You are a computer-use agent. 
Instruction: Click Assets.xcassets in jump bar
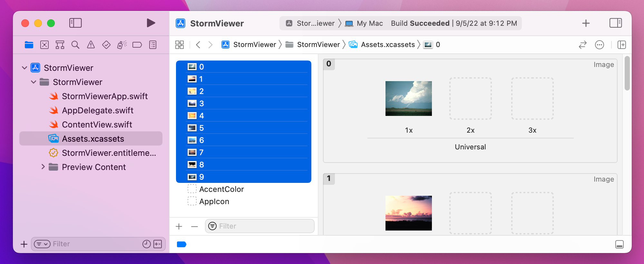382,44
